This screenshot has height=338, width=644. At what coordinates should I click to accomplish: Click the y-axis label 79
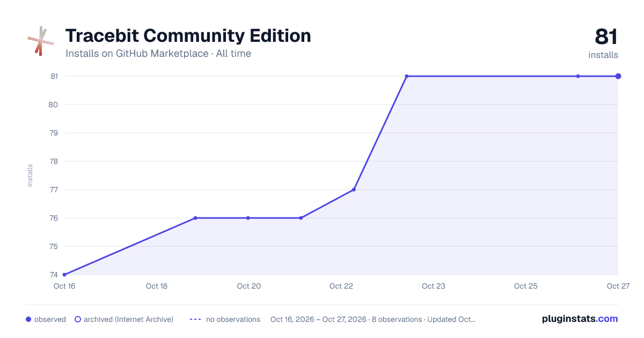54,133
